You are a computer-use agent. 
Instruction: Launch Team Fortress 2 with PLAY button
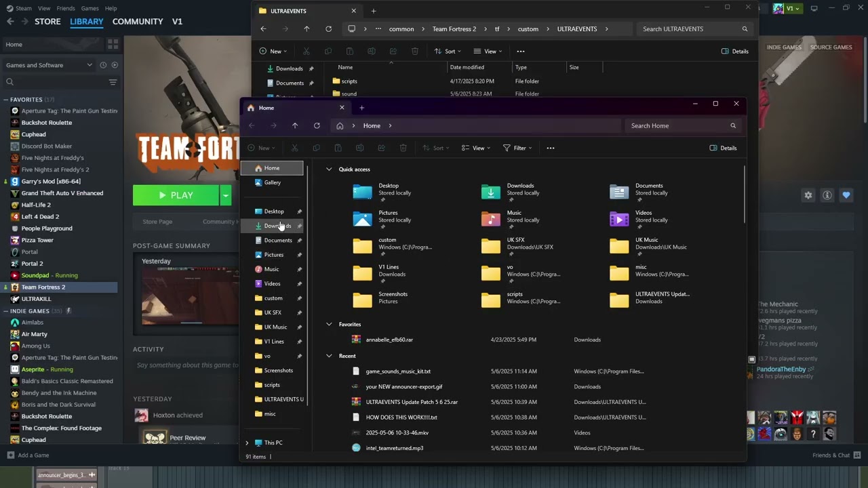pyautogui.click(x=176, y=195)
